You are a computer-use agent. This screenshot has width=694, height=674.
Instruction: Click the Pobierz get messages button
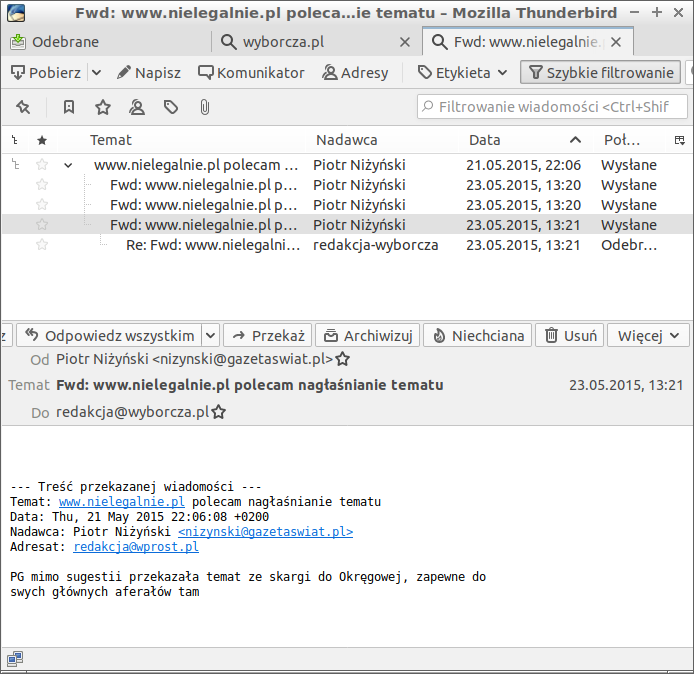pos(46,73)
